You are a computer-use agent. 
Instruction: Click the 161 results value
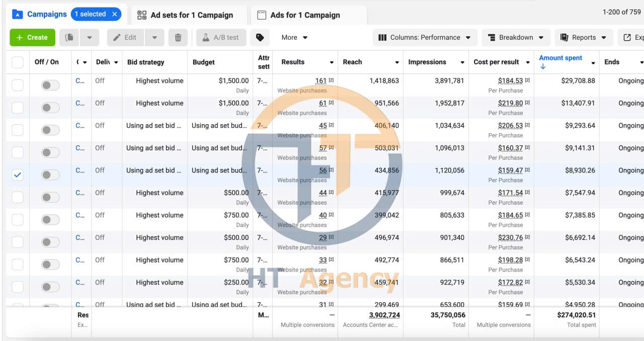pos(321,80)
